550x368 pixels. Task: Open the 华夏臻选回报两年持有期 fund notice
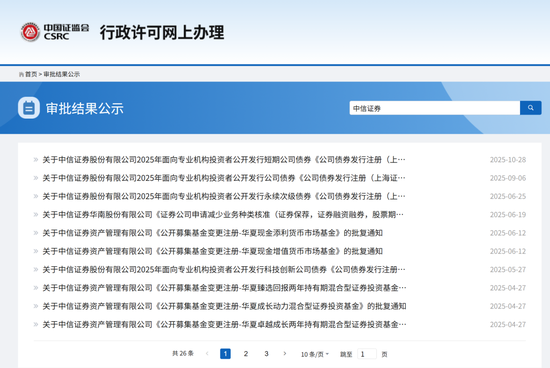[x=224, y=288]
